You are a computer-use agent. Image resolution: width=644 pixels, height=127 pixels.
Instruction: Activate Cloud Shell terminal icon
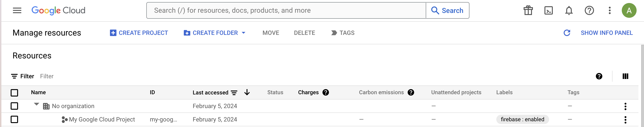click(x=548, y=10)
